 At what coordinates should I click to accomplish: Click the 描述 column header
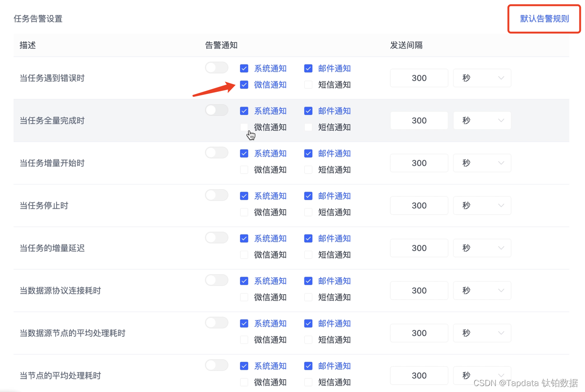(x=27, y=45)
